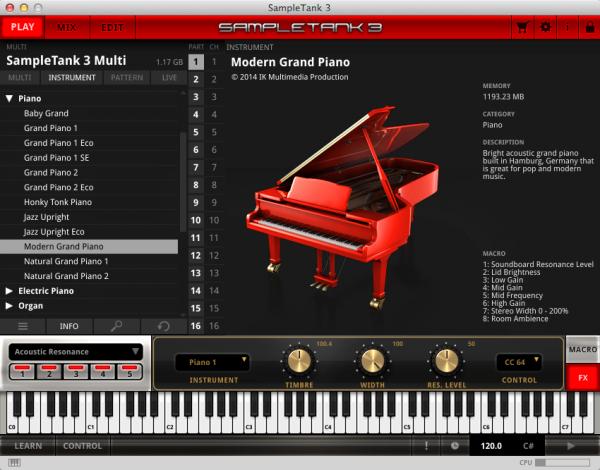The image size is (600, 470).
Task: Click the red FX button
Action: coord(582,377)
